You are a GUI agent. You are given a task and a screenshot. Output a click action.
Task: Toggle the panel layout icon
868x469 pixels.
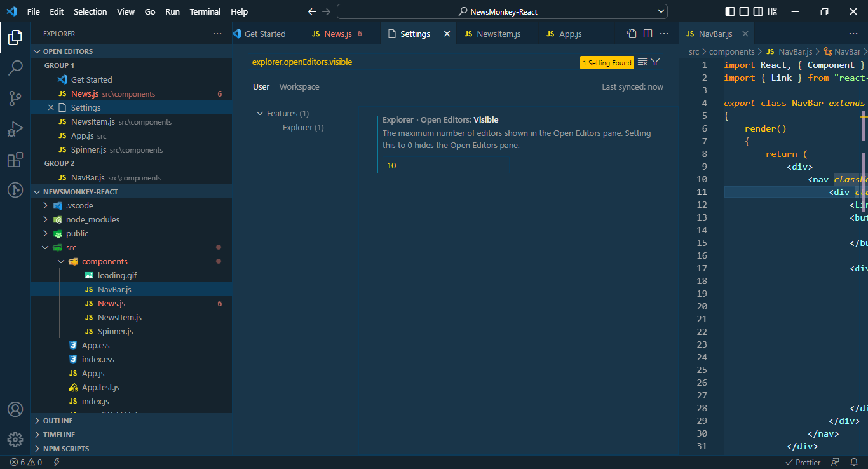[x=744, y=11]
